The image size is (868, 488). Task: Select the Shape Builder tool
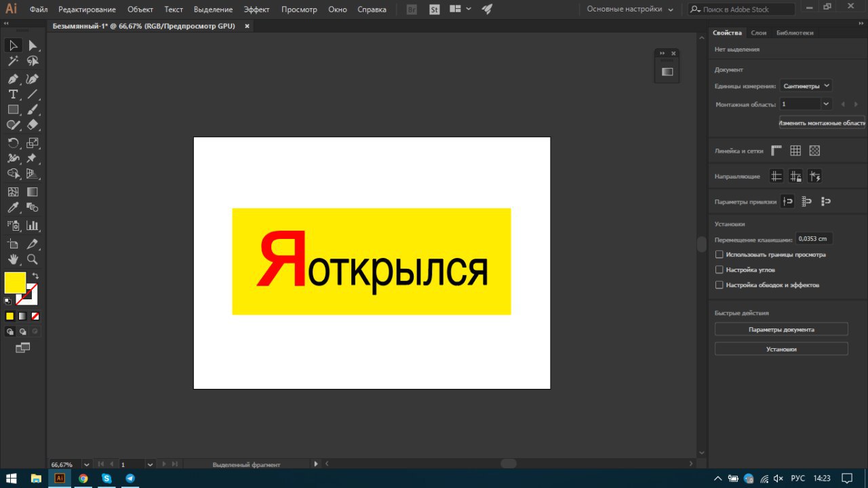click(13, 174)
